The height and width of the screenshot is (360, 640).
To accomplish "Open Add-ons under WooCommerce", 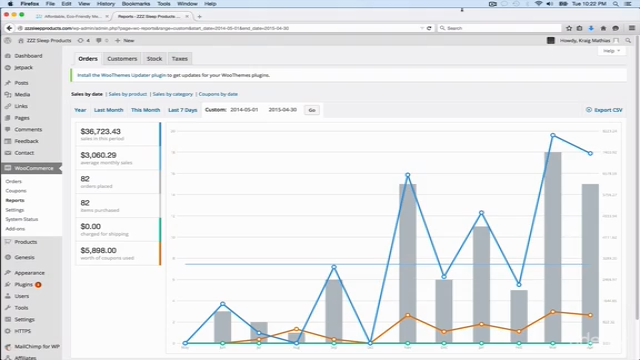I will click(15, 229).
